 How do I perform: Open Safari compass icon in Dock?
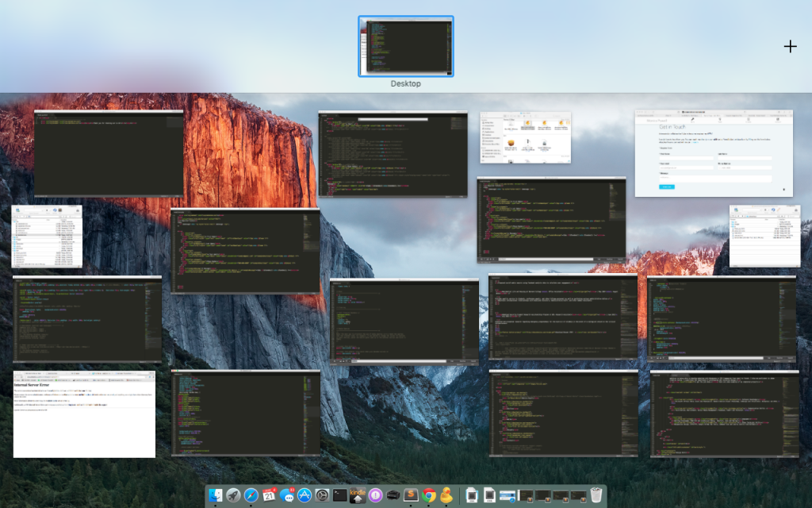click(251, 496)
